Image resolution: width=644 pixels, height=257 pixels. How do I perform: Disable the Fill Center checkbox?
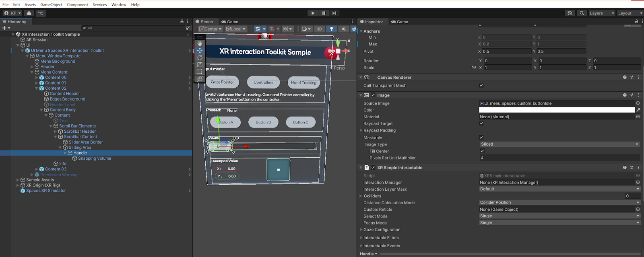[482, 151]
